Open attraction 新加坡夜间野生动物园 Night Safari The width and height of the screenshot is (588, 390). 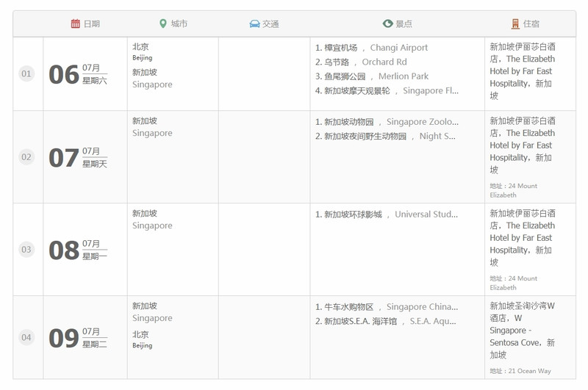pos(385,136)
